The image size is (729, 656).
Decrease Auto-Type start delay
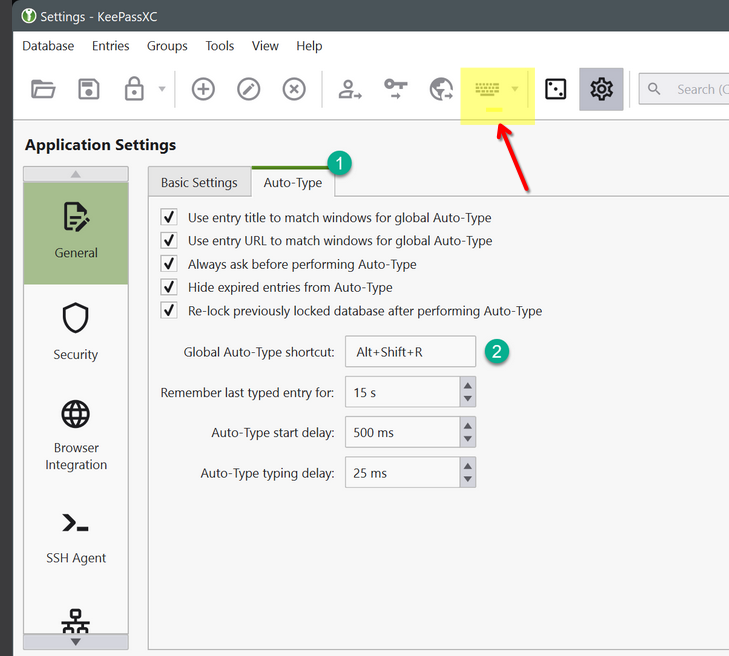click(468, 439)
